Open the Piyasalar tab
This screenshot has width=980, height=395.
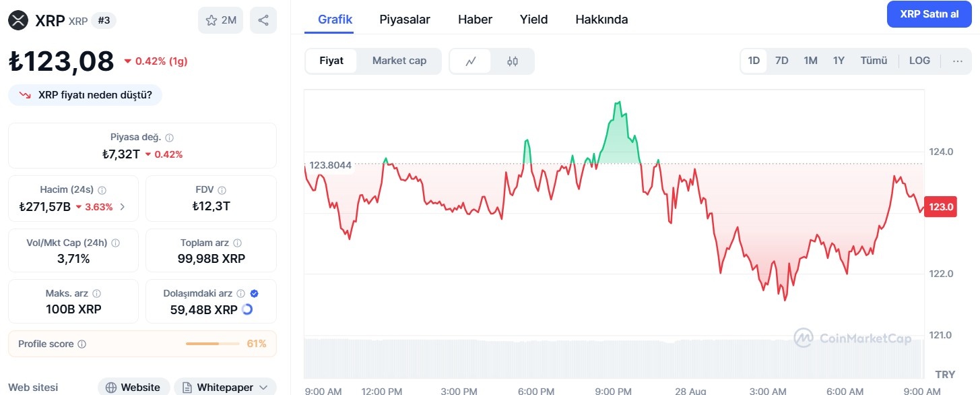[405, 20]
